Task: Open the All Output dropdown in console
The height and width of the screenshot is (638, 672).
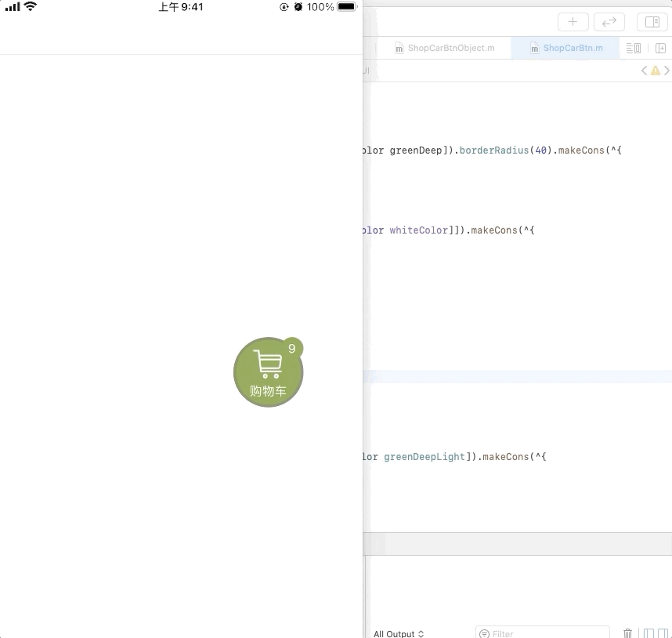Action: pyautogui.click(x=399, y=634)
